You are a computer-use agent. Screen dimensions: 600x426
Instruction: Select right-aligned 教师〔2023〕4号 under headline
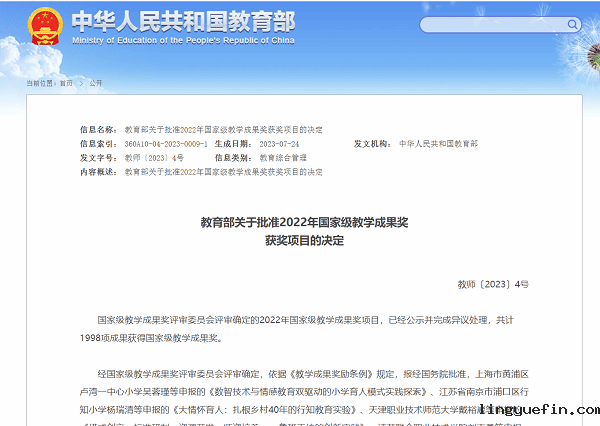[493, 284]
